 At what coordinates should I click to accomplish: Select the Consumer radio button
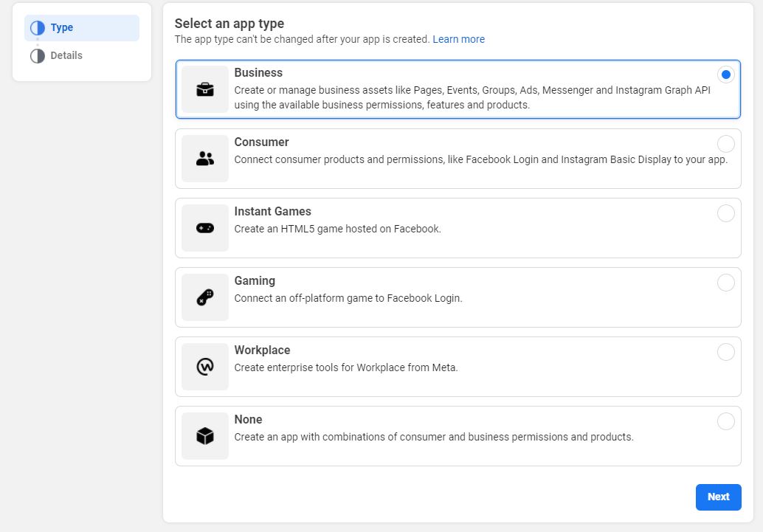726,144
